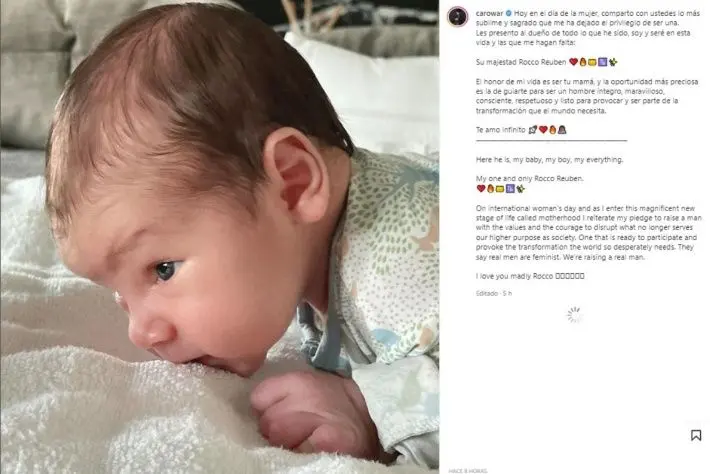Image resolution: width=710 pixels, height=474 pixels.
Task: Click the blue verified badge beside carowar
Action: click(509, 14)
